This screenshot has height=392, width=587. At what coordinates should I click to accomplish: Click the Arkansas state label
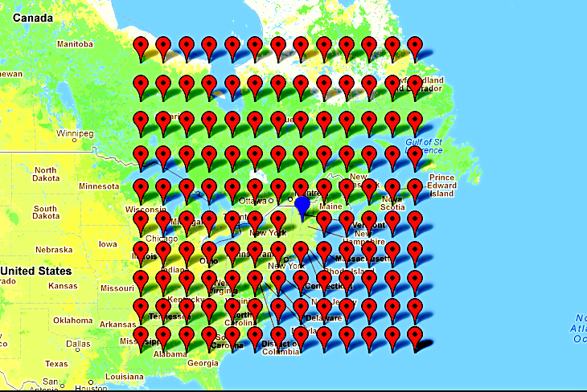click(117, 325)
